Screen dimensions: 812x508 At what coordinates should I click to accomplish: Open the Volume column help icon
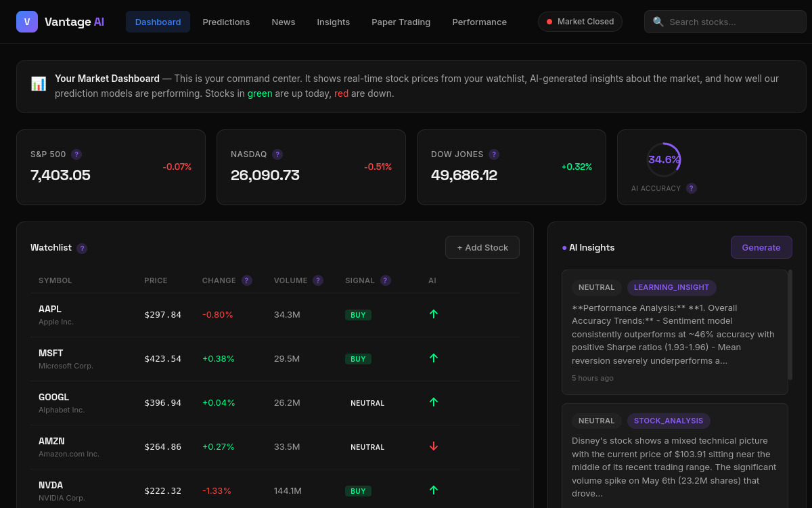tap(318, 280)
